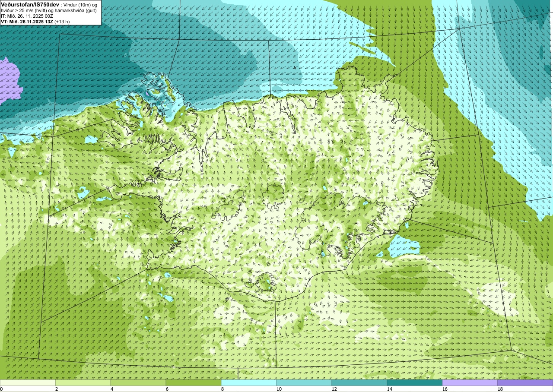
Task: Click the lavender 16–18 m/s legend swatch
Action: [470, 383]
